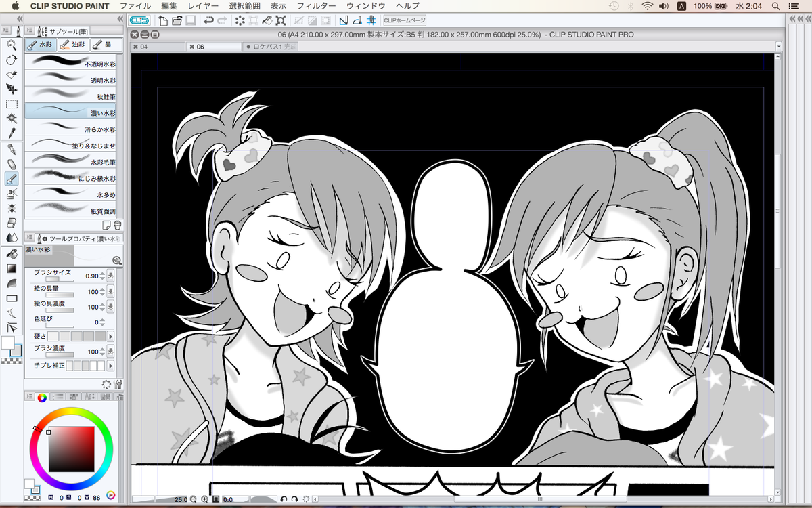Click the CLIP logo button in toolbar
Viewport: 812px width, 508px height.
pyautogui.click(x=139, y=20)
